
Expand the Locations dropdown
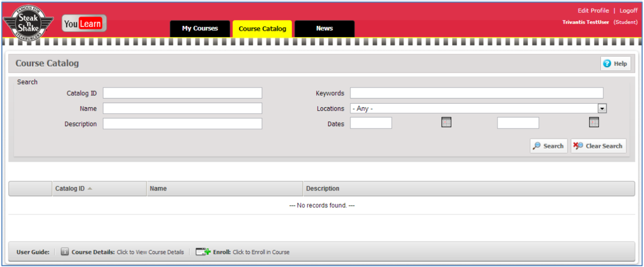(x=602, y=109)
